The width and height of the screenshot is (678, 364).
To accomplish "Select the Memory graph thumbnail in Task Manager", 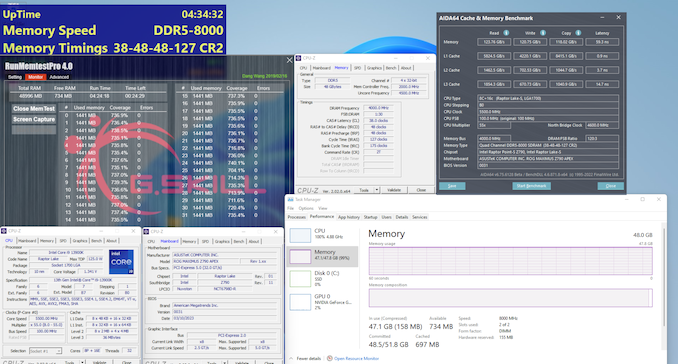I will pyautogui.click(x=300, y=256).
